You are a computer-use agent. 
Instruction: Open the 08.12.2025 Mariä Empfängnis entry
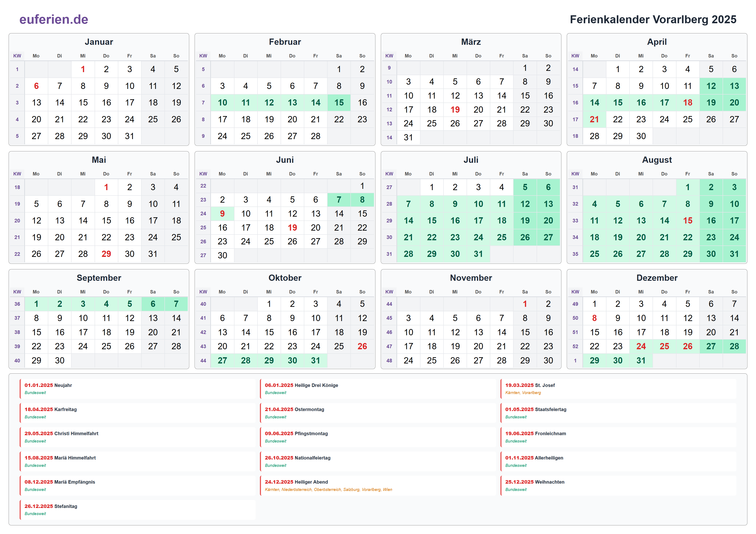click(x=138, y=485)
